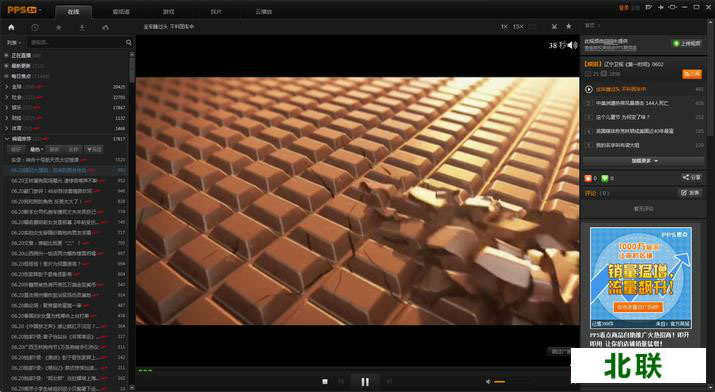Screen dimensions: 715x392
Task: Favorite this video with the star above player
Action: pos(569,26)
